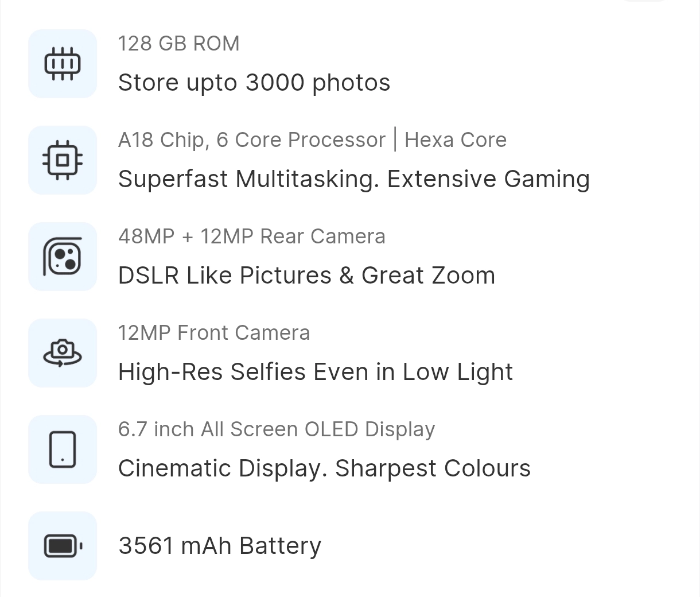700x597 pixels.
Task: Tap the battery icon
Action: coord(63,546)
